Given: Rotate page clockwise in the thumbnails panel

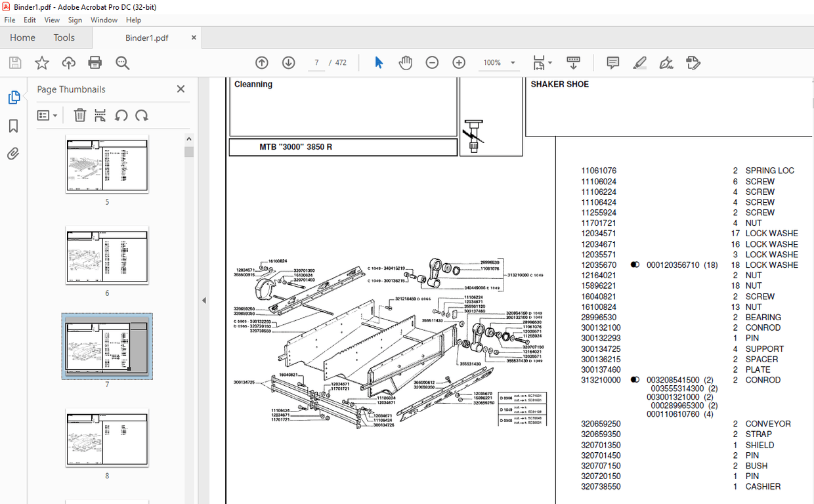Looking at the screenshot, I should (142, 115).
